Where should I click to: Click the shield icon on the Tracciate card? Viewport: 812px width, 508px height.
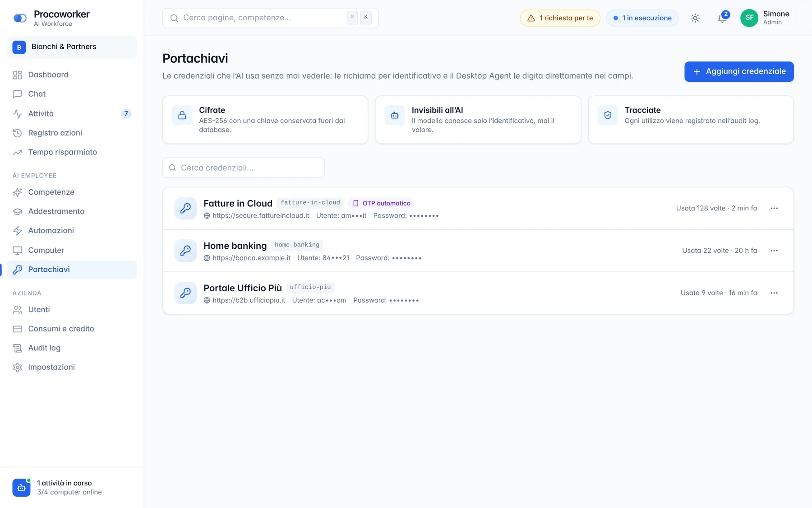tap(608, 115)
